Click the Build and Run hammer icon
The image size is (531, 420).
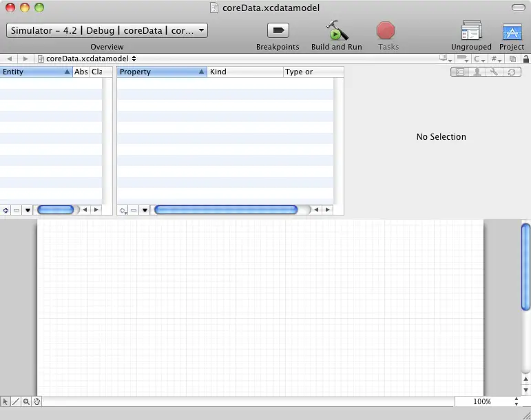pyautogui.click(x=337, y=30)
